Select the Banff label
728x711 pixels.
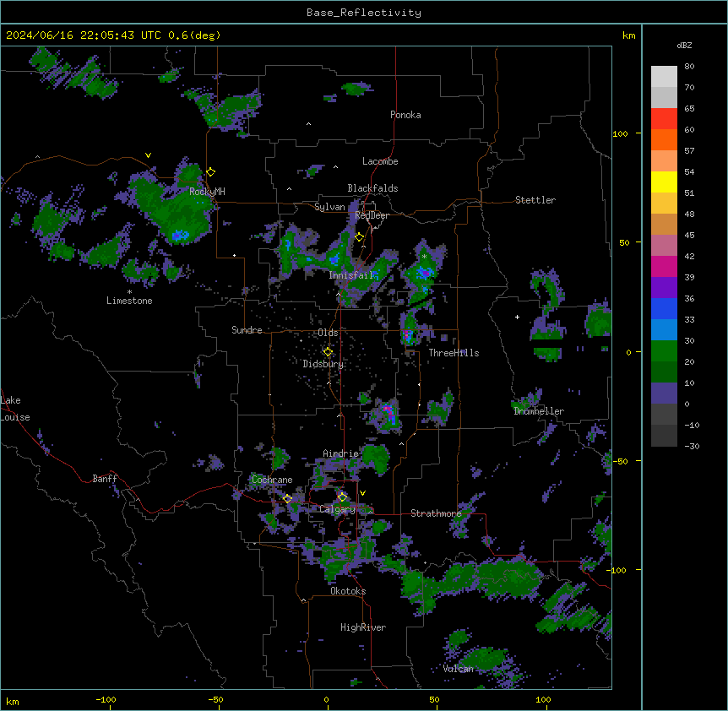[x=105, y=479]
